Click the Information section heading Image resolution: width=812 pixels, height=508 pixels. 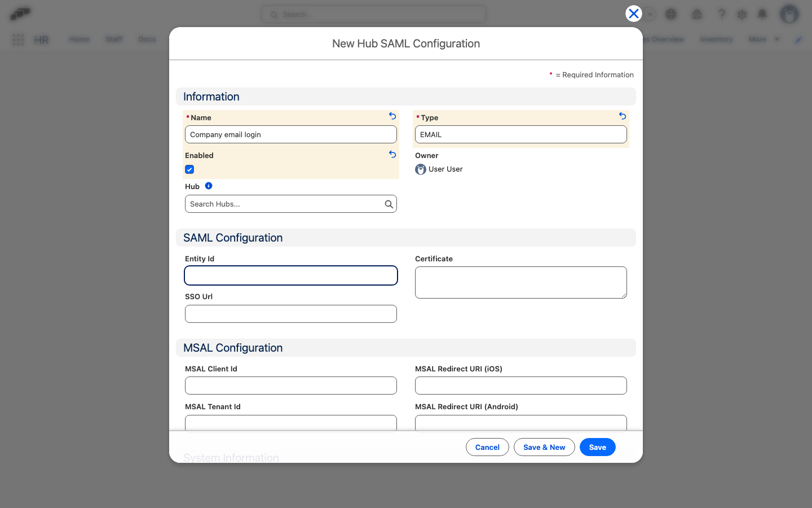point(211,97)
